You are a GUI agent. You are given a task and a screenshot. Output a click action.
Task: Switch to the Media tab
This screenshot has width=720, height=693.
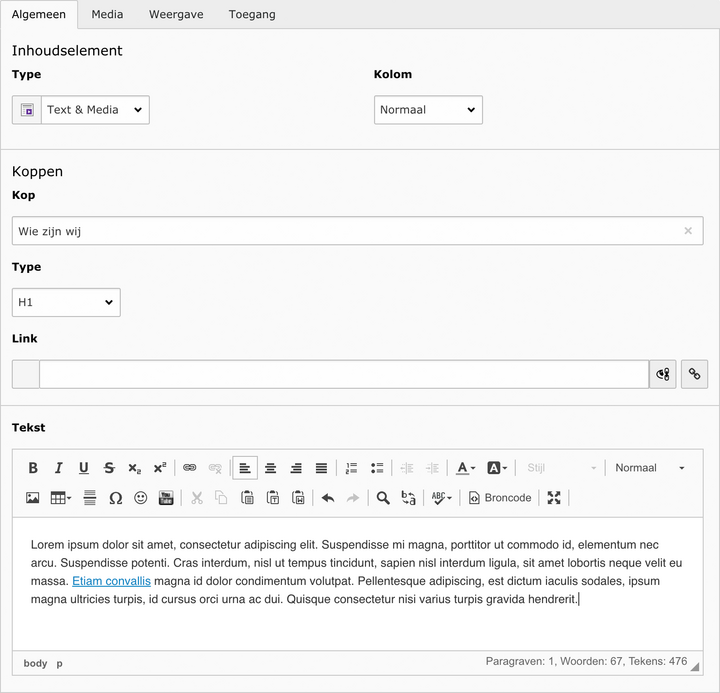point(107,15)
